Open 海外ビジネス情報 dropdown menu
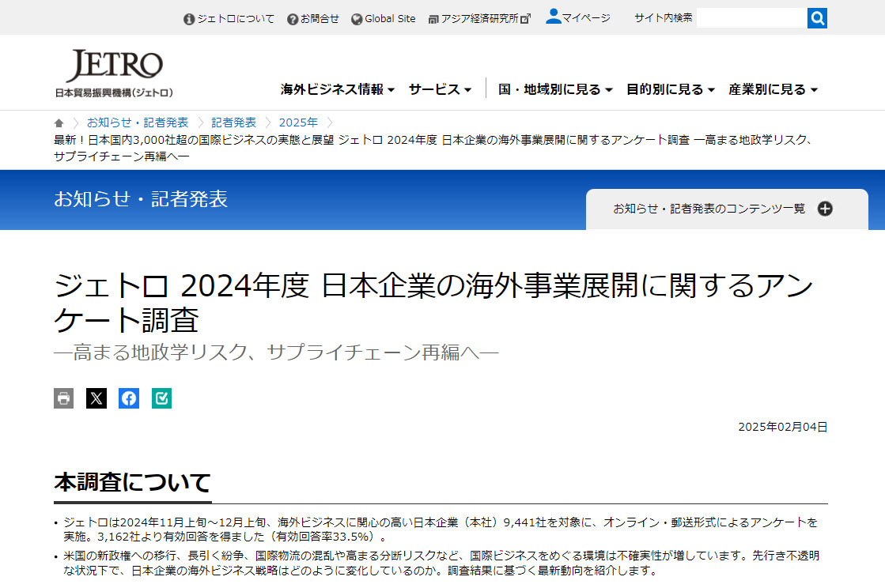The width and height of the screenshot is (885, 588). pos(338,89)
